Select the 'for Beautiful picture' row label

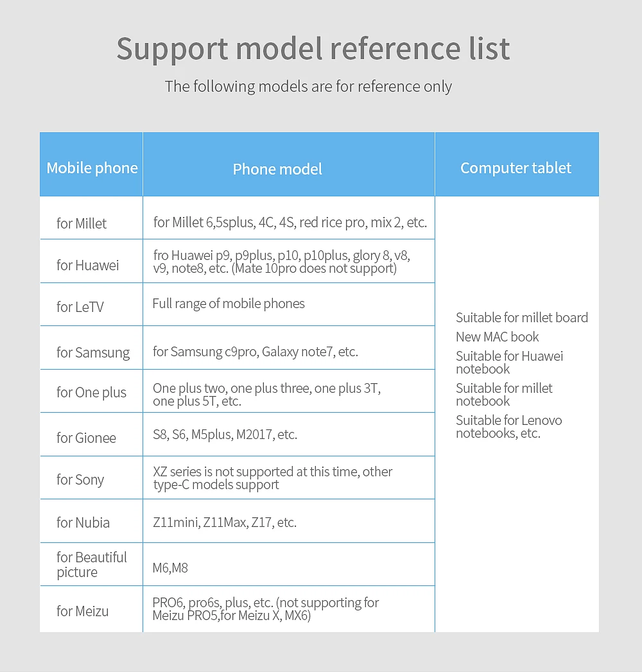pyautogui.click(x=91, y=564)
